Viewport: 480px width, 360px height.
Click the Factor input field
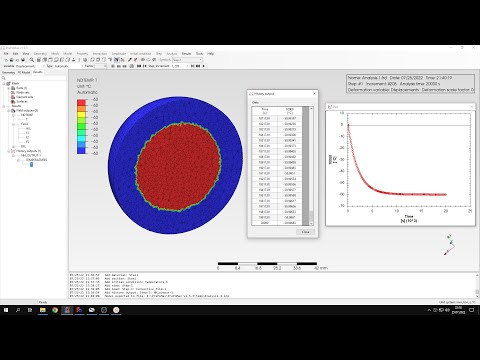tap(100, 66)
